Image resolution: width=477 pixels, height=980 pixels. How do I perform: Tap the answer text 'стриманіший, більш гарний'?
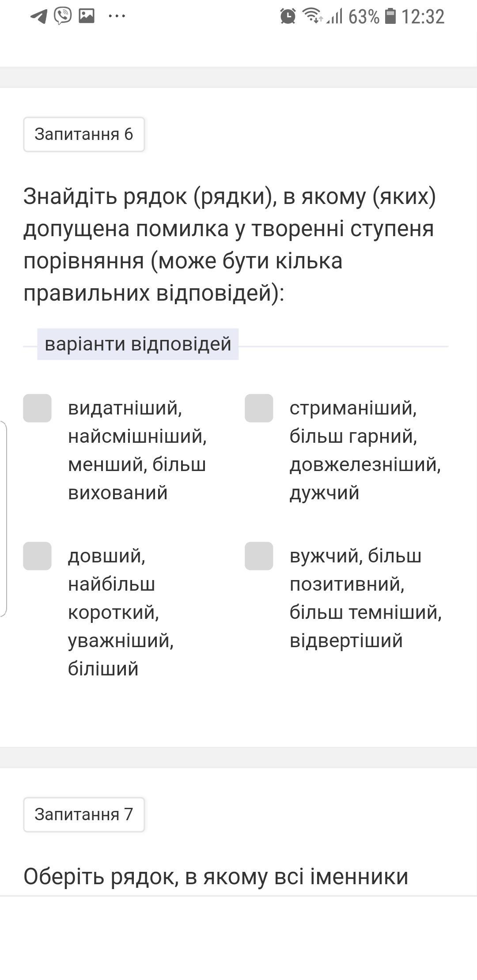[x=365, y=450]
